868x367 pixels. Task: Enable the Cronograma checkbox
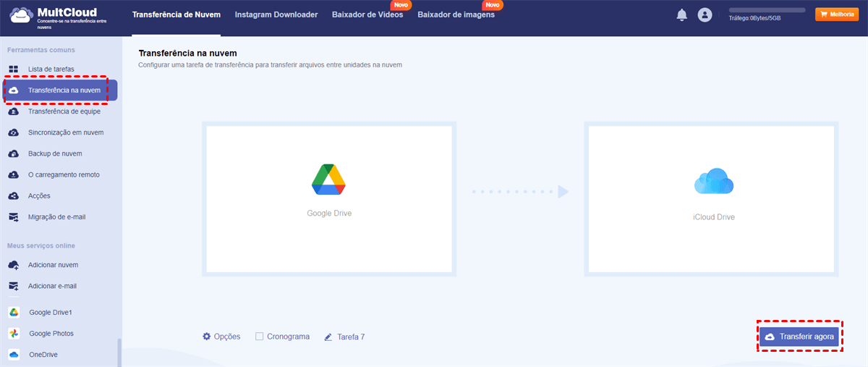click(x=259, y=337)
